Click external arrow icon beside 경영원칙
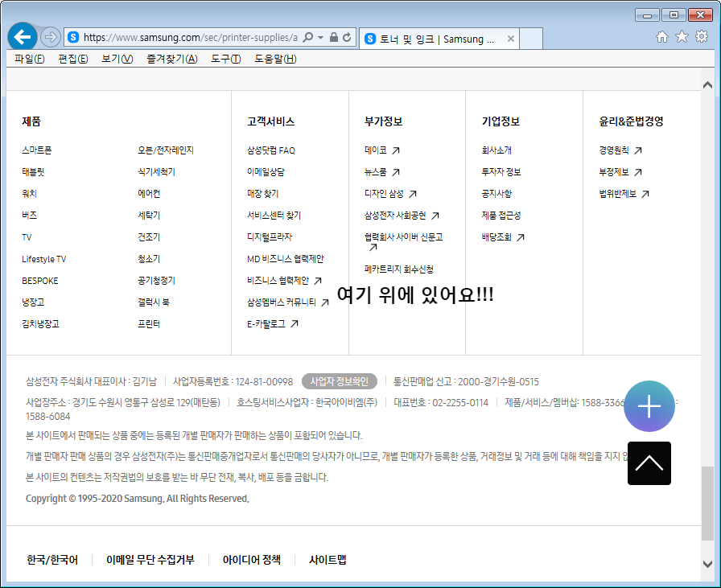The height and width of the screenshot is (588, 721). pyautogui.click(x=638, y=150)
